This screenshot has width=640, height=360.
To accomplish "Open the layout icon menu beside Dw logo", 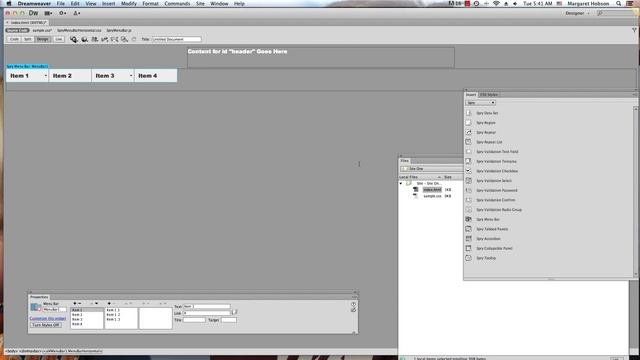I will pos(48,13).
